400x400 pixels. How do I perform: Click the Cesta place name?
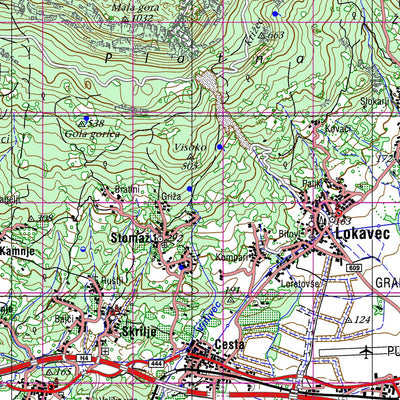[x=229, y=344]
